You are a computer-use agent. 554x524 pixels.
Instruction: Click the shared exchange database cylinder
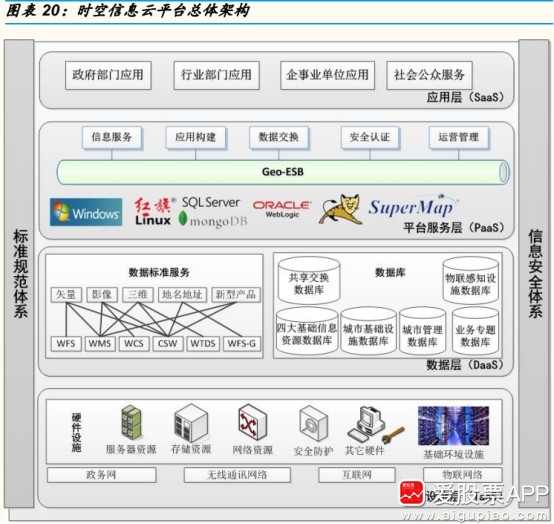(x=309, y=281)
